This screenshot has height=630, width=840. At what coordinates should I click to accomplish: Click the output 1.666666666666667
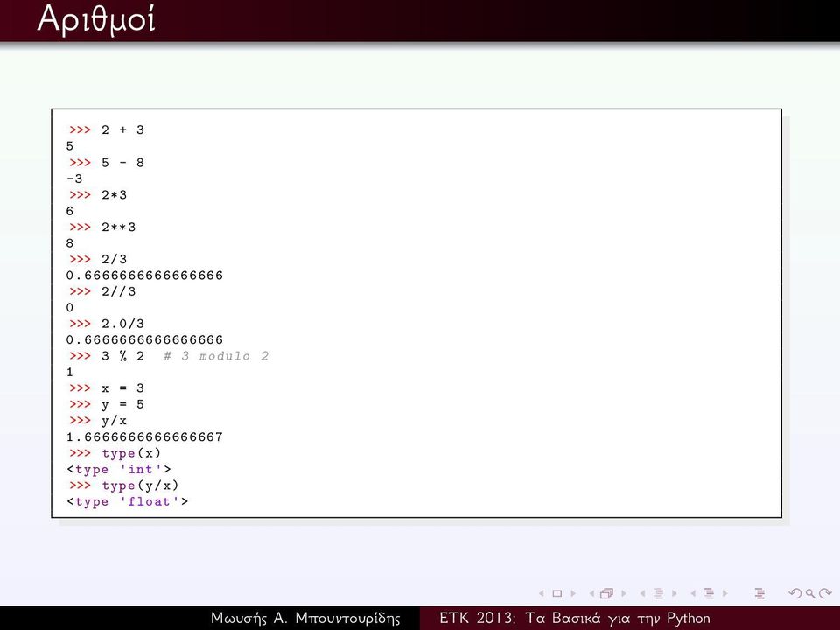pyautogui.click(x=144, y=437)
